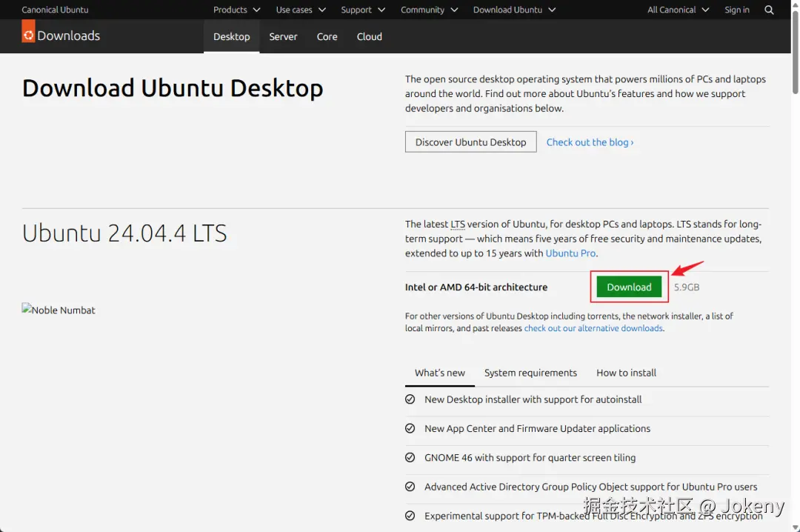
Task: Click the underlined LTS abbreviation
Action: (458, 224)
